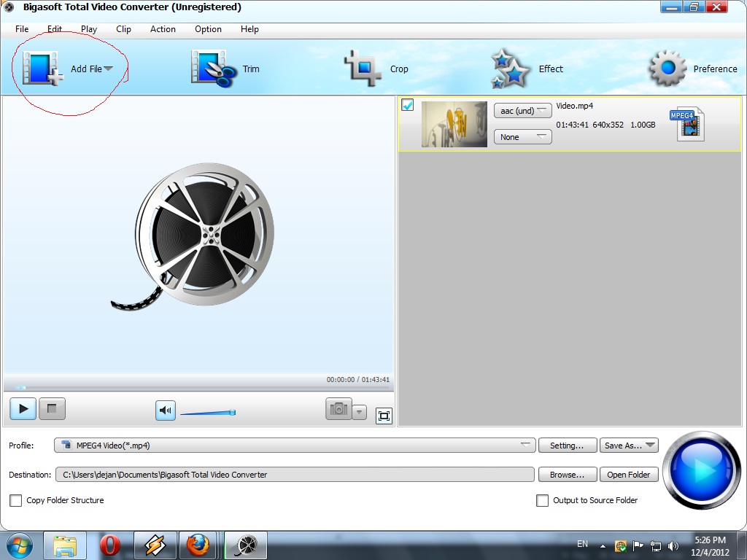Click the security shield tray icon
The height and width of the screenshot is (560, 747).
pyautogui.click(x=620, y=546)
